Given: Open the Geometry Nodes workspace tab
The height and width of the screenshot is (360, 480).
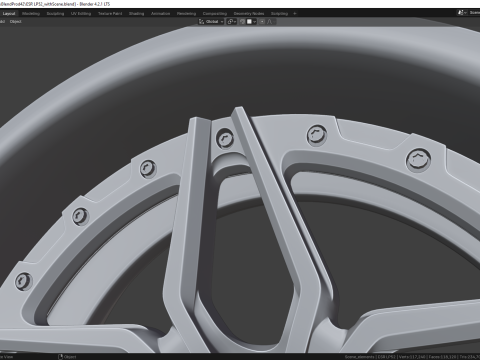Looking at the screenshot, I should (249, 14).
